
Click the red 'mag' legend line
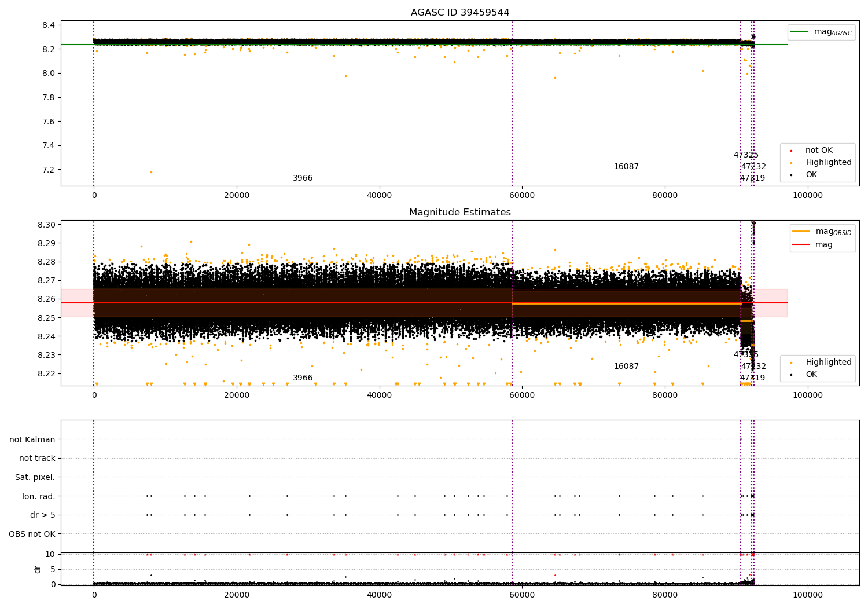click(801, 245)
